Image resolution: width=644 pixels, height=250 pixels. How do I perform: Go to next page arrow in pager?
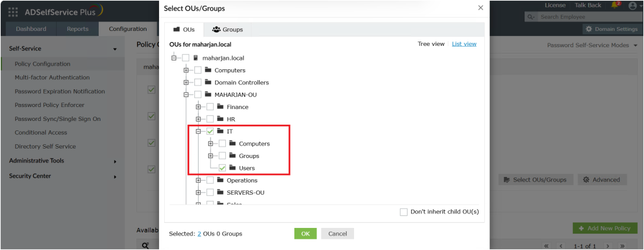pos(608,246)
